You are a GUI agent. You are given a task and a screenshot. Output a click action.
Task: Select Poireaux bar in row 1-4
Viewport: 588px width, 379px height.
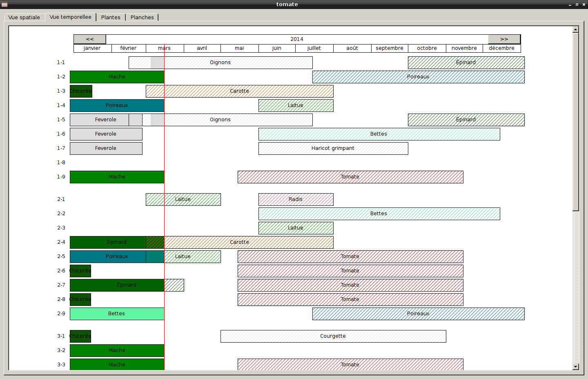tap(117, 105)
